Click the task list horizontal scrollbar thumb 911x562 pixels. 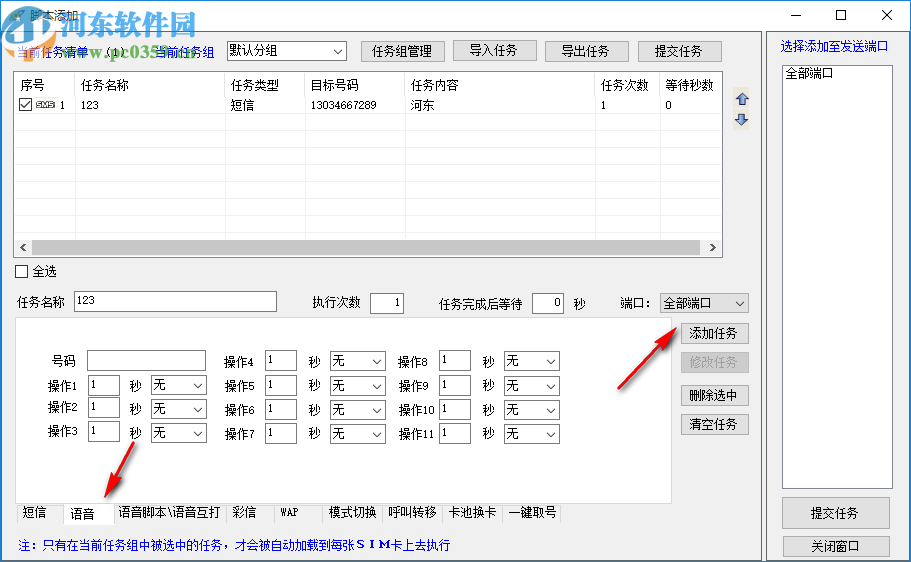366,248
